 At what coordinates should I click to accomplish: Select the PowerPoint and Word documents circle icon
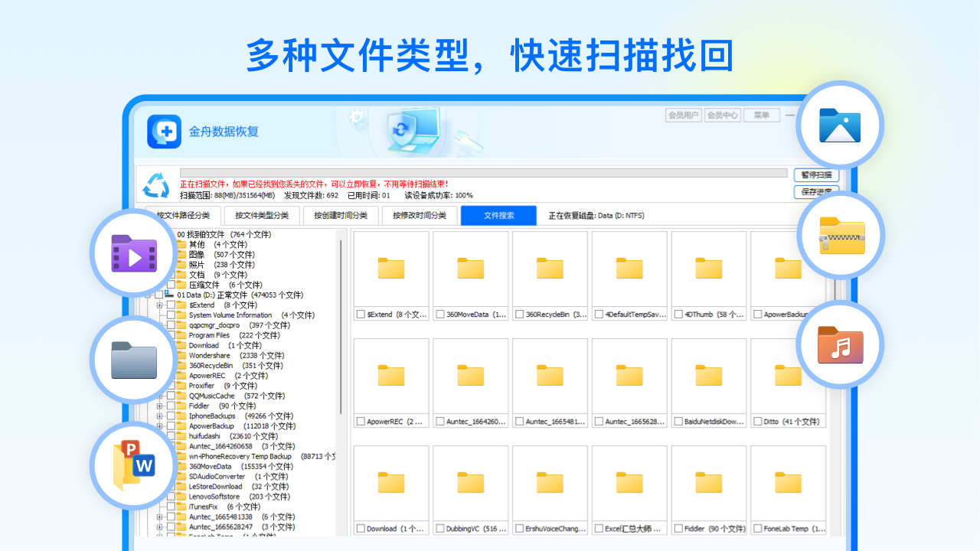[x=132, y=465]
